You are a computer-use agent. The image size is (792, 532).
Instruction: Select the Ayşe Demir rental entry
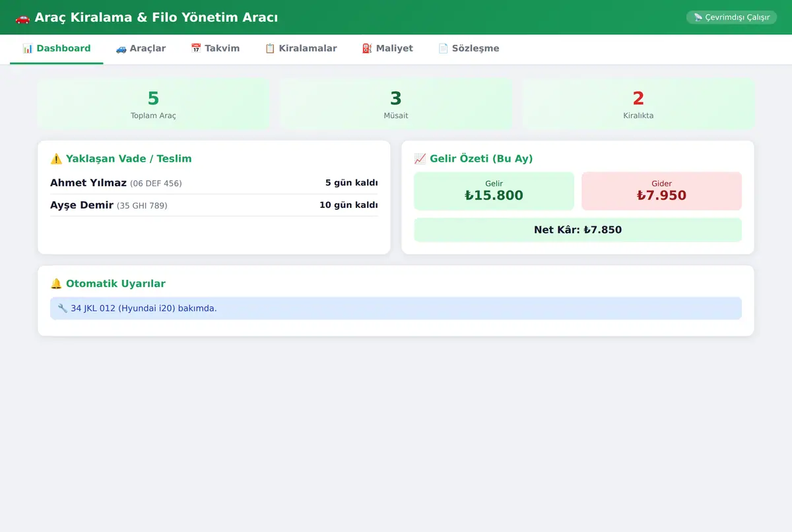pyautogui.click(x=214, y=205)
